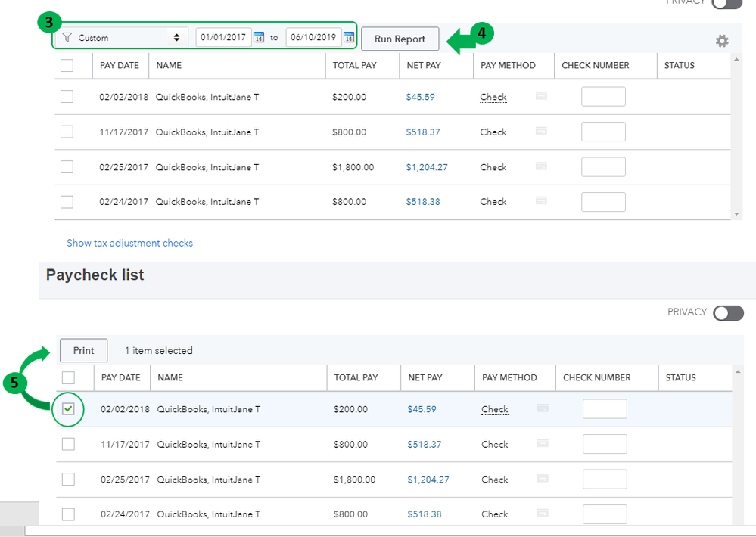Sort by the PAY DATE column header in the upper table
756x537 pixels.
120,66
